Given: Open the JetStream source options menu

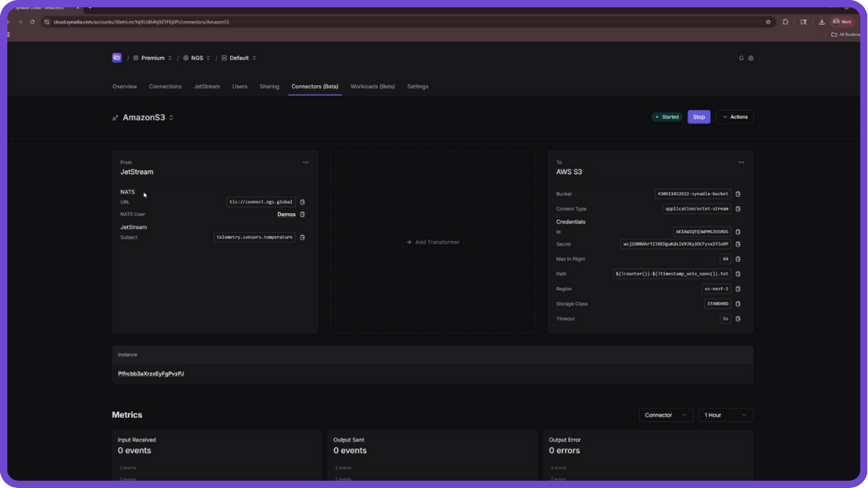Looking at the screenshot, I should click(x=306, y=162).
